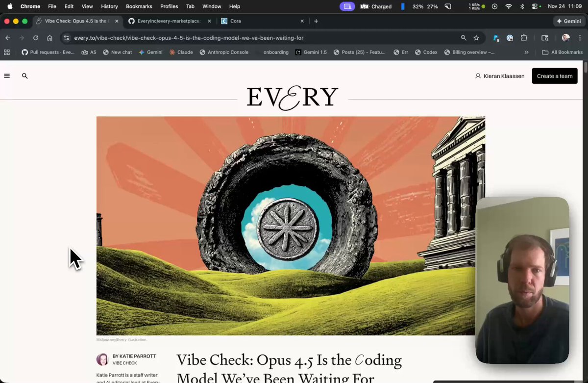Open the View menu
The width and height of the screenshot is (588, 383).
click(87, 6)
